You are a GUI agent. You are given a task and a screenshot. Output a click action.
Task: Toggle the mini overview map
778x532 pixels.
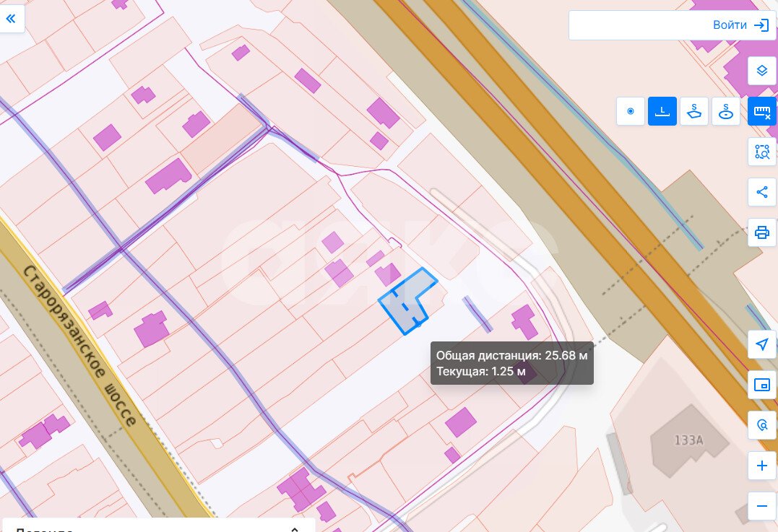(762, 385)
